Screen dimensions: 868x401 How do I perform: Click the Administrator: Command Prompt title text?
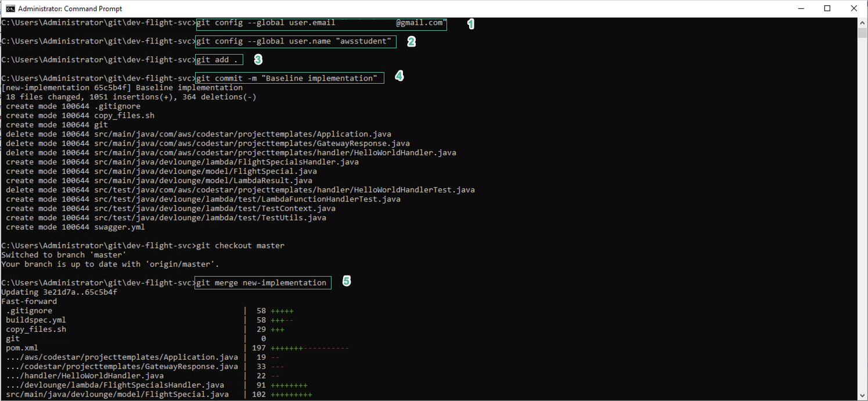(x=70, y=9)
